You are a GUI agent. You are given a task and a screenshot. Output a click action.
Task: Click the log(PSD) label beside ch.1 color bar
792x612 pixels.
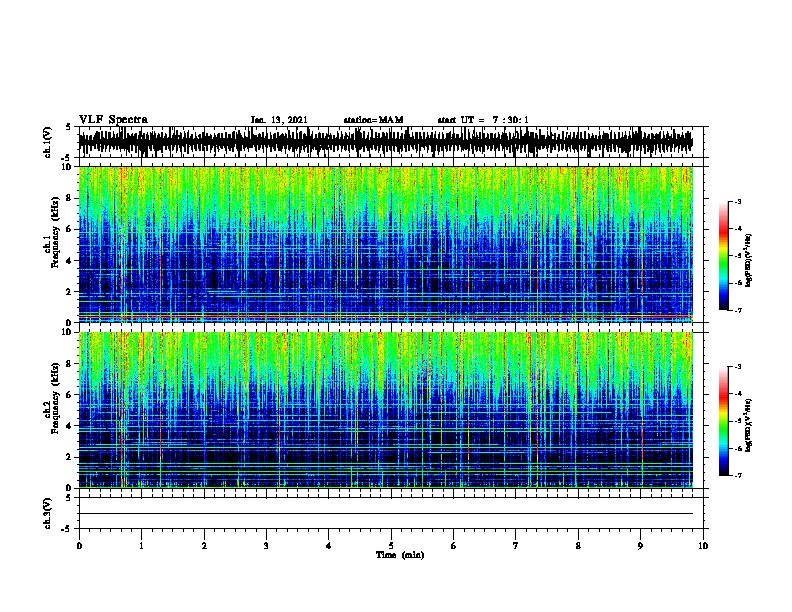click(x=748, y=260)
